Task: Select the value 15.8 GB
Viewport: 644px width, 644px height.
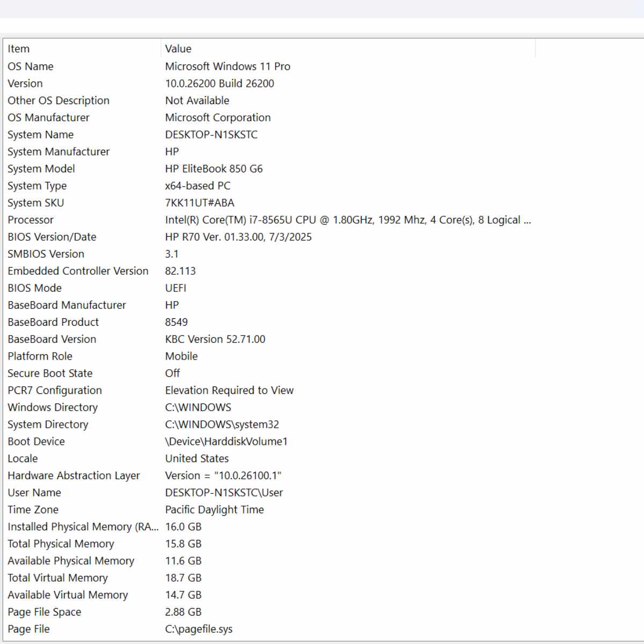Action: pyautogui.click(x=184, y=544)
